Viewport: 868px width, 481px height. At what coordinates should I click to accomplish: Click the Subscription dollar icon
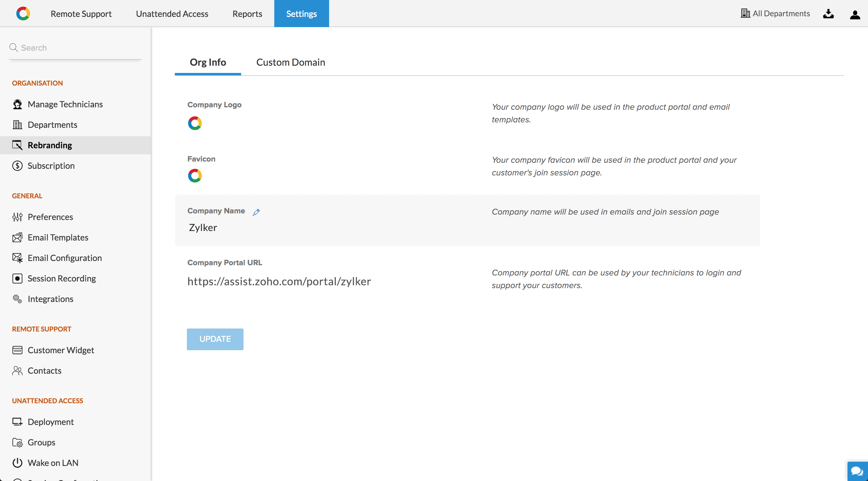(17, 166)
